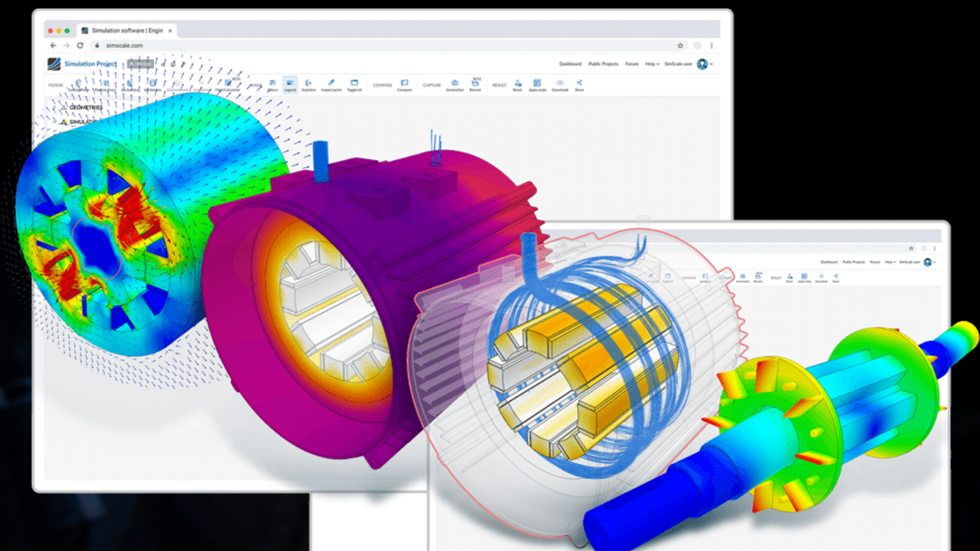Start the Record capture tool
This screenshot has width=980, height=551.
tap(475, 84)
